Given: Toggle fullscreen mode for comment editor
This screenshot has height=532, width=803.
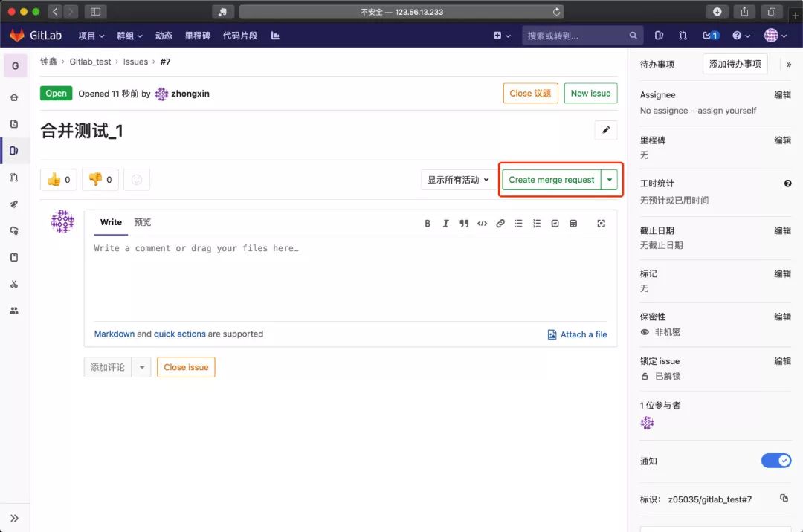Looking at the screenshot, I should click(602, 224).
